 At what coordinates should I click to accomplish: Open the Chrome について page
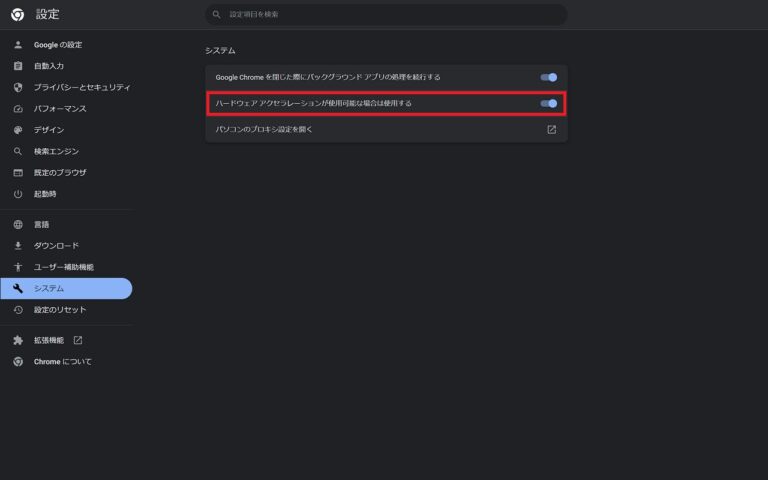click(62, 362)
